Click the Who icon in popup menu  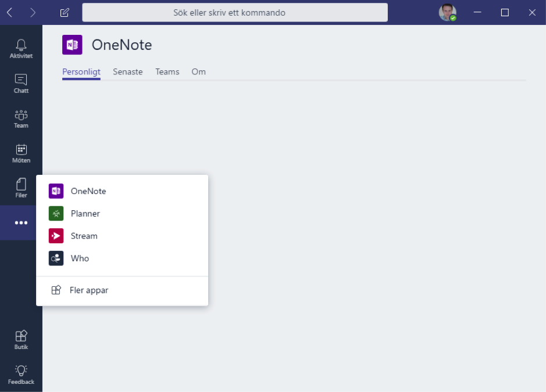coord(56,258)
